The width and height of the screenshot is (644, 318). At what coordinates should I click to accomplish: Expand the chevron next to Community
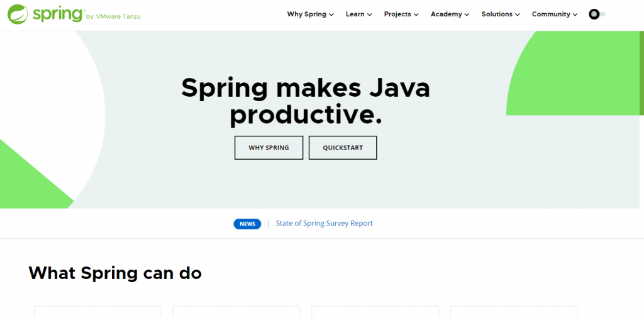(x=575, y=15)
